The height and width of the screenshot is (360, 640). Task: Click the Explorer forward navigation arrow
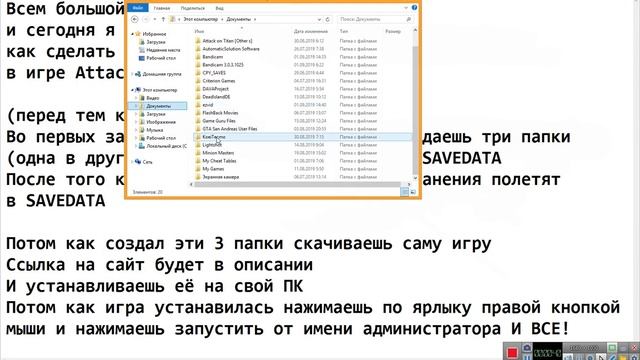(147, 19)
